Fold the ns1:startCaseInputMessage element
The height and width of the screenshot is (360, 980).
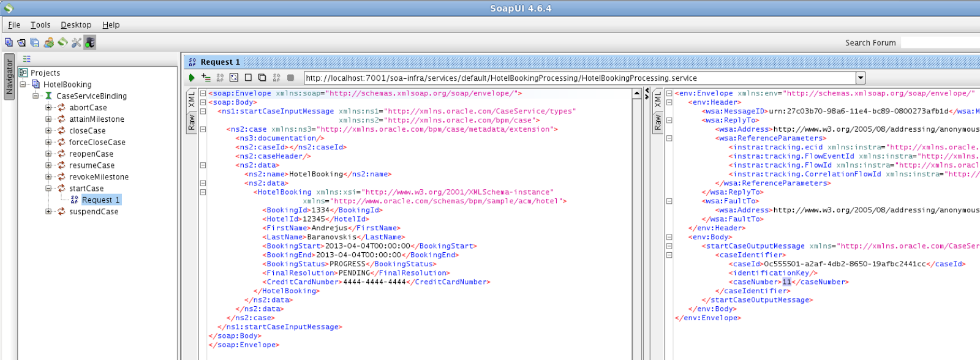[203, 111]
